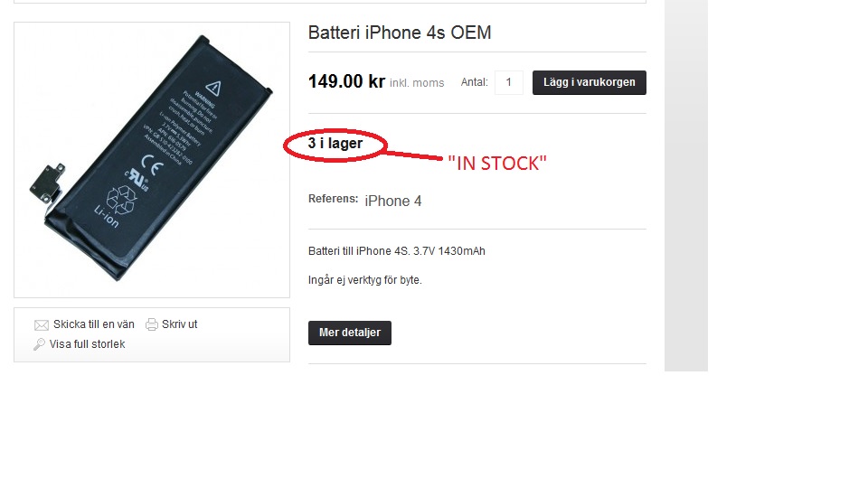Screen dimensions: 868x488
Task: Click the Ingår ej verktyg för byte text
Action: click(364, 280)
